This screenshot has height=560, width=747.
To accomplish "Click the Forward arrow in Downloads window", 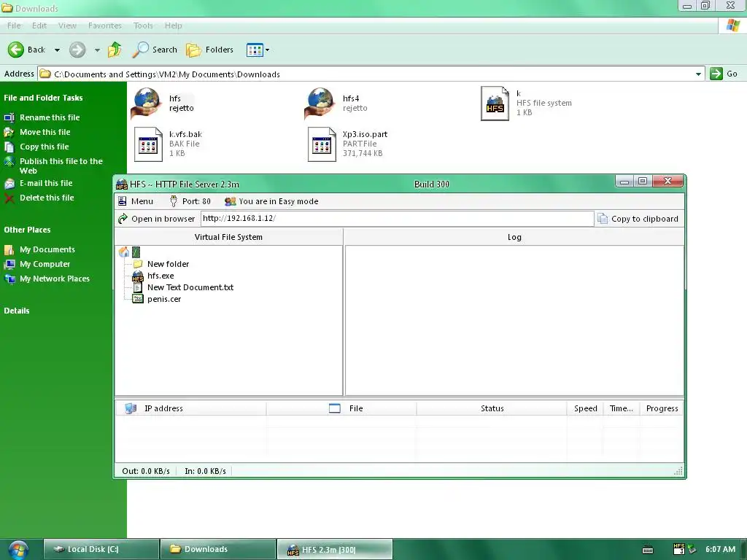I will pos(77,50).
